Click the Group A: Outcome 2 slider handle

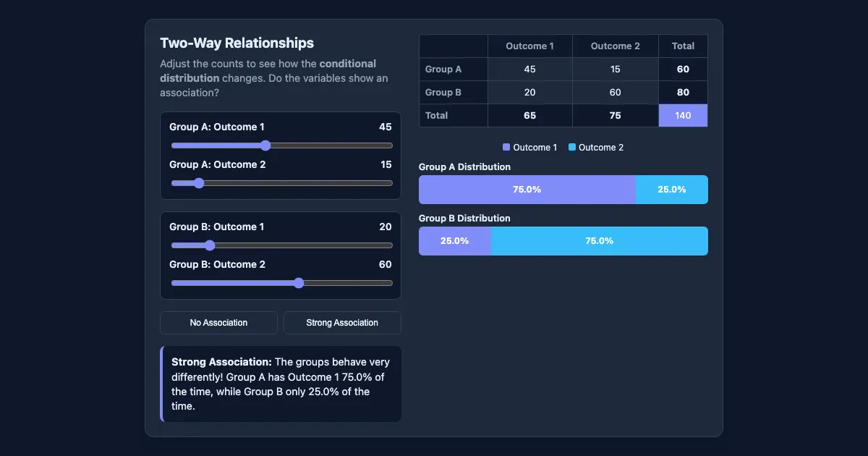coord(199,183)
